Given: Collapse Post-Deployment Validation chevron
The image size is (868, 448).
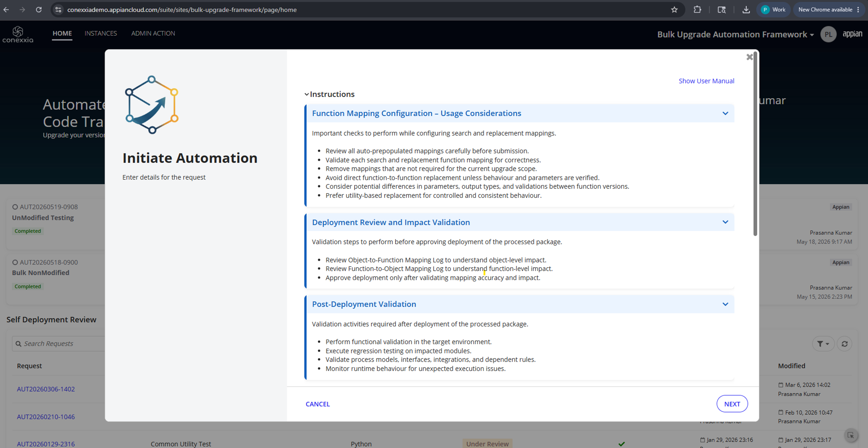Looking at the screenshot, I should [x=725, y=304].
